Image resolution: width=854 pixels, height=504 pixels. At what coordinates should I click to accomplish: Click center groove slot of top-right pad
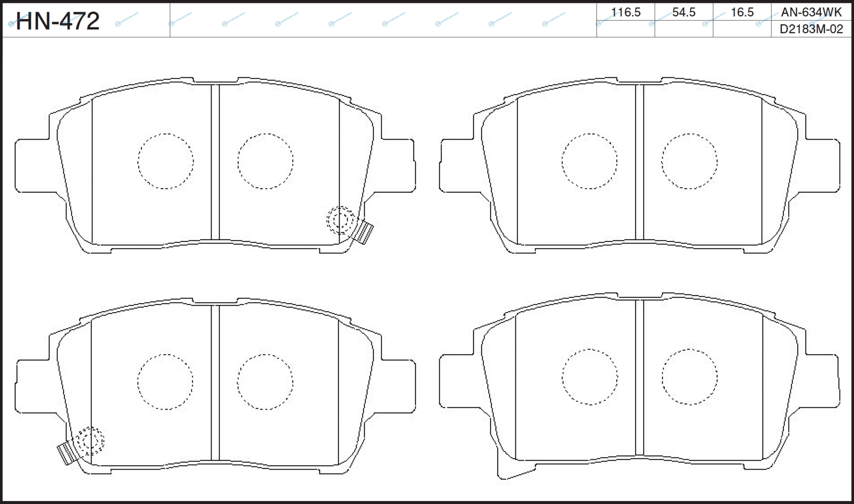639,162
